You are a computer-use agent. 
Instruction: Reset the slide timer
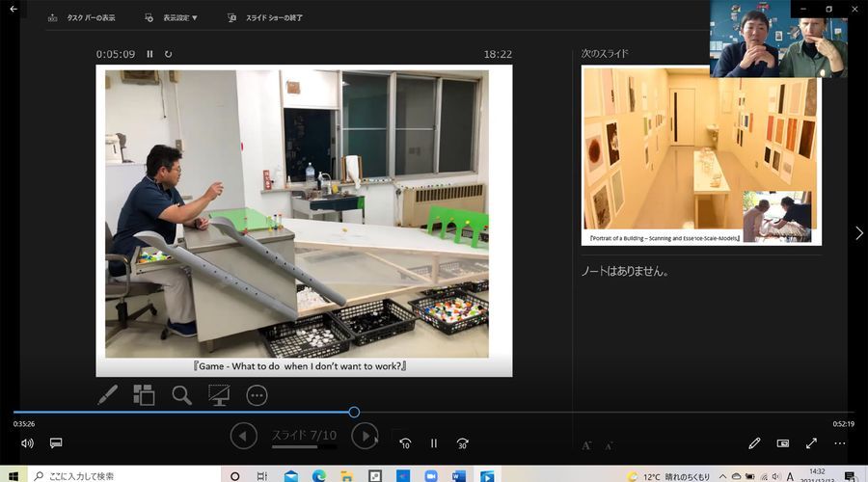coord(169,54)
